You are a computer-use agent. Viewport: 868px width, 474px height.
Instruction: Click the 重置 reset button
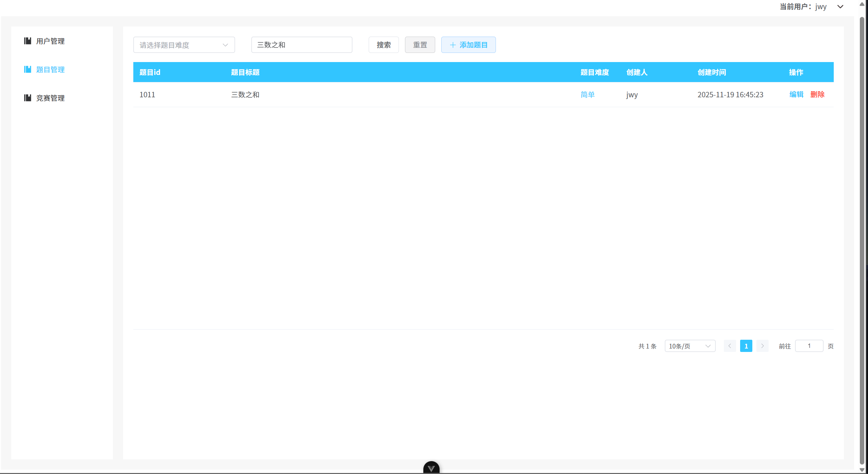coord(420,44)
